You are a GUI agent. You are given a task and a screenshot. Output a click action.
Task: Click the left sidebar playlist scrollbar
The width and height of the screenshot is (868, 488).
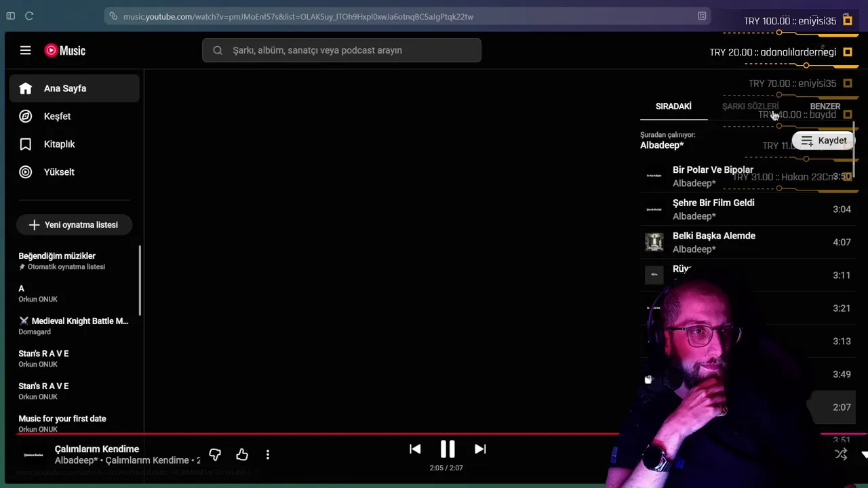click(140, 281)
